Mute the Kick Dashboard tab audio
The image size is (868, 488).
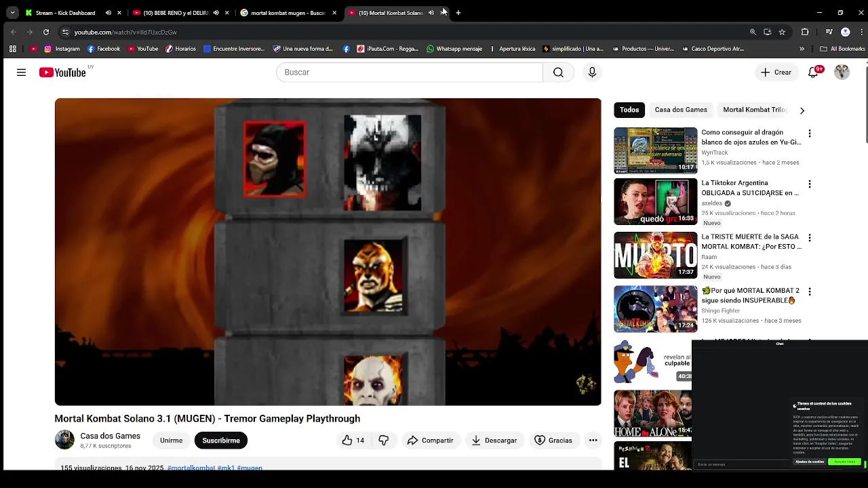(x=108, y=13)
